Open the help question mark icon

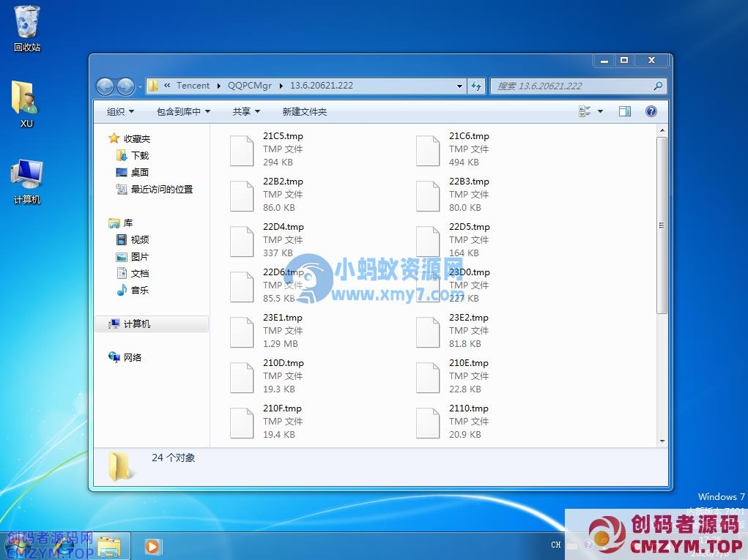coord(651,111)
